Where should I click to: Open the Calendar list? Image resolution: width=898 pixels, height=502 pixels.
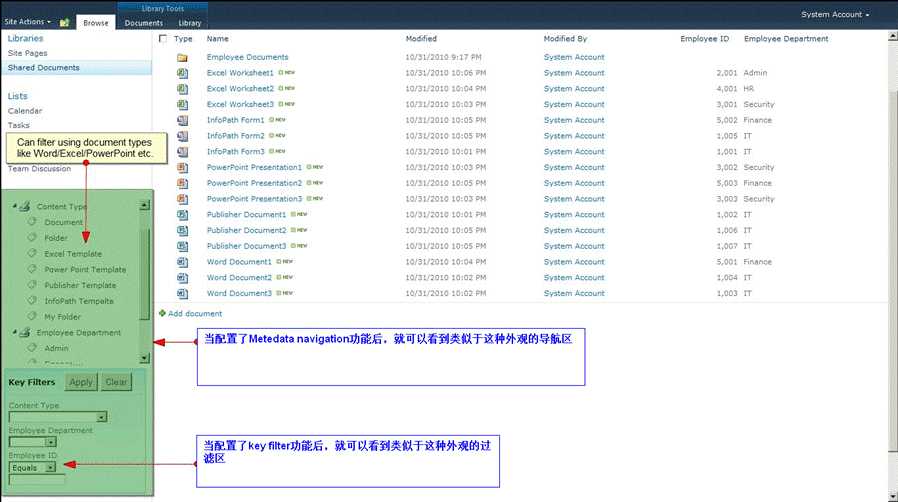pos(25,111)
